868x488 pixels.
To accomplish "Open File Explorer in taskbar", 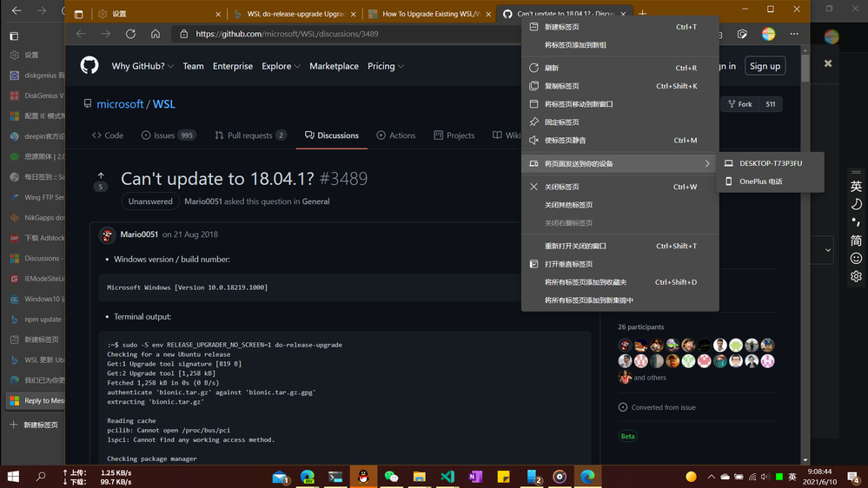I will [x=419, y=477].
